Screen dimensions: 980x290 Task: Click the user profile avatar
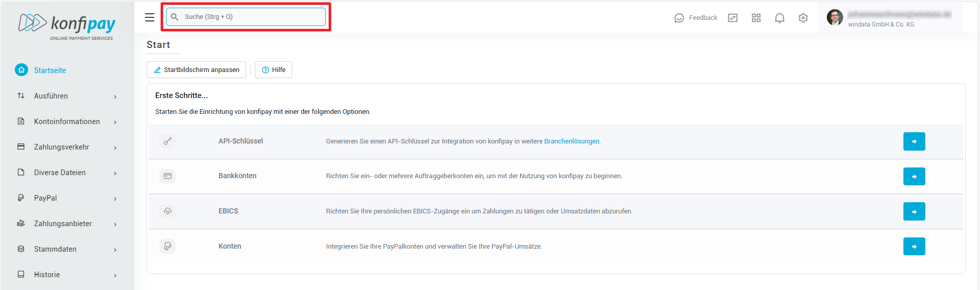834,17
